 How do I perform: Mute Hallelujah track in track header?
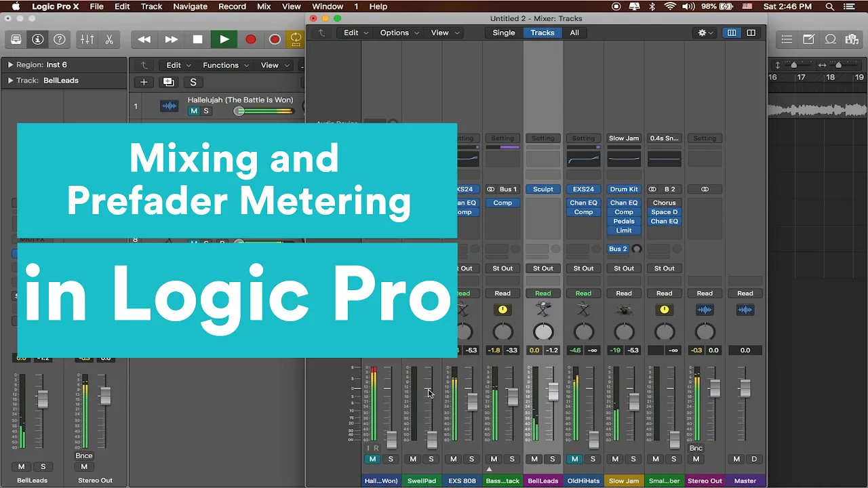(193, 111)
